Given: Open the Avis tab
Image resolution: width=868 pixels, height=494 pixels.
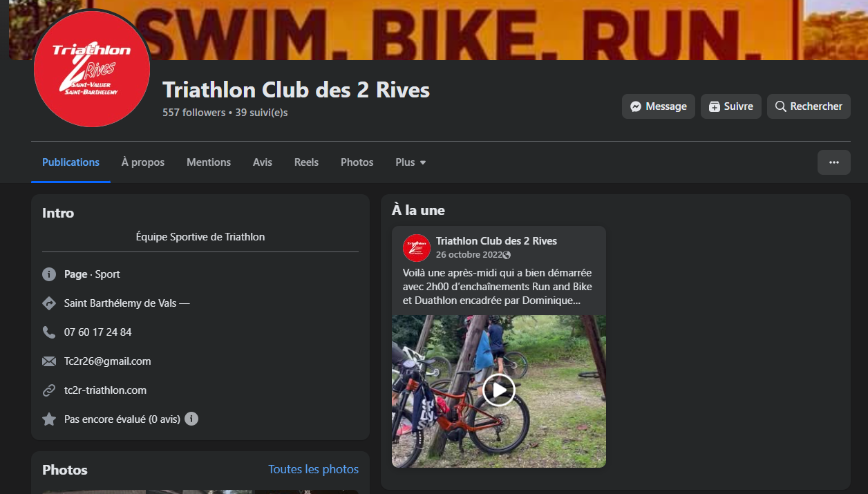Looking at the screenshot, I should click(x=263, y=162).
